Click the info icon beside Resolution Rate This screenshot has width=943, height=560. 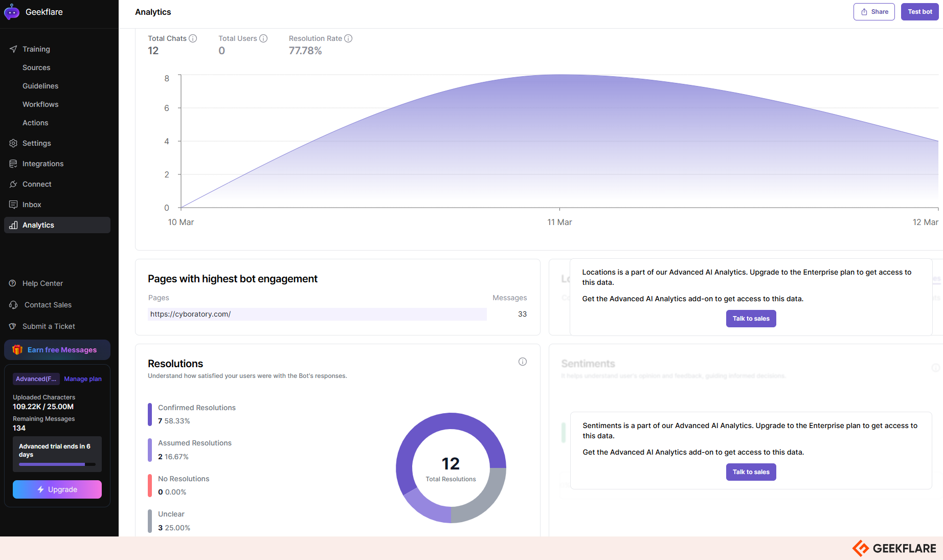point(348,38)
